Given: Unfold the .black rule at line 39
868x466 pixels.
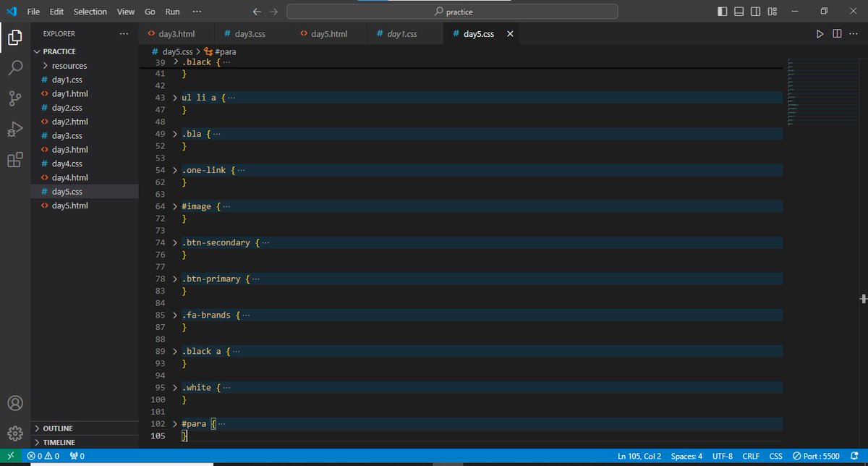Looking at the screenshot, I should (x=175, y=62).
